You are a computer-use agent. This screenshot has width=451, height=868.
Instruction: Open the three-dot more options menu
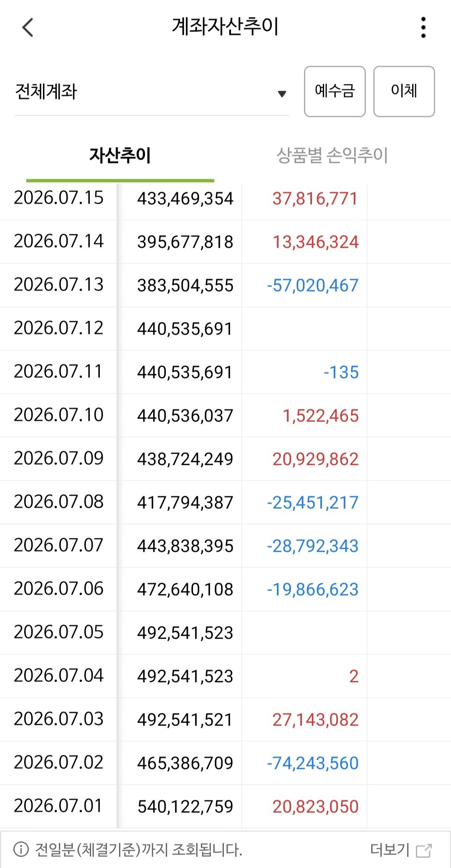pyautogui.click(x=423, y=28)
